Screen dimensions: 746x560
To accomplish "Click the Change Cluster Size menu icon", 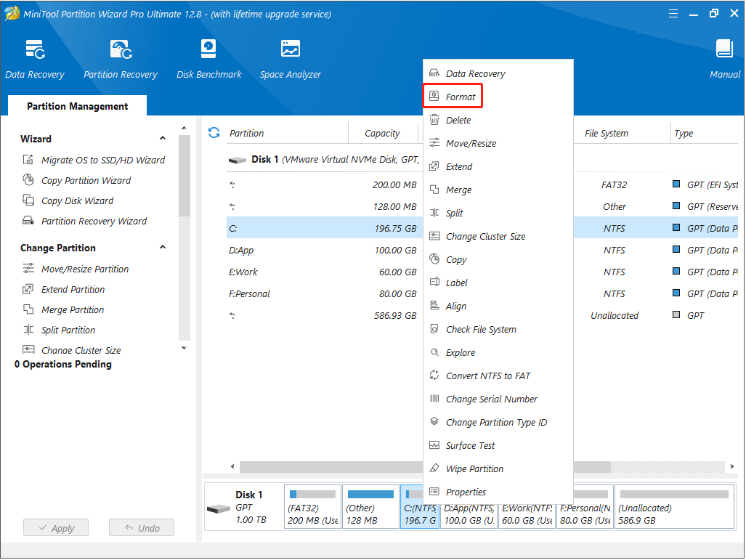I will pos(434,236).
